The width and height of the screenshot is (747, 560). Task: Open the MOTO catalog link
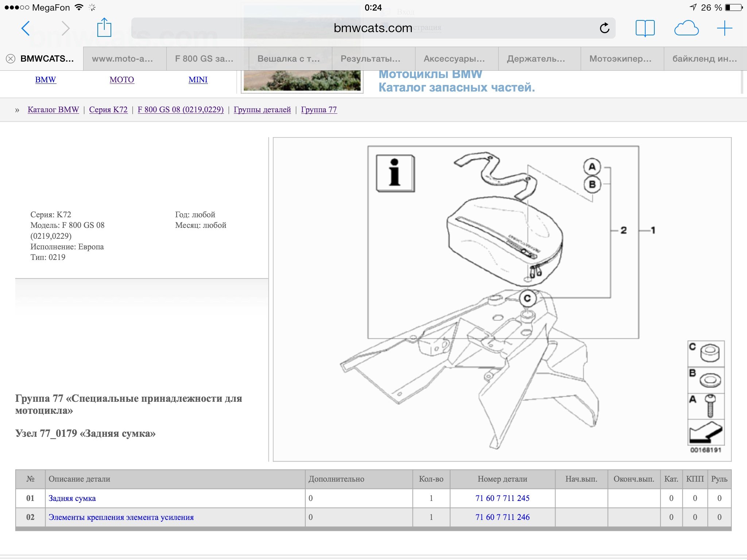tap(122, 79)
